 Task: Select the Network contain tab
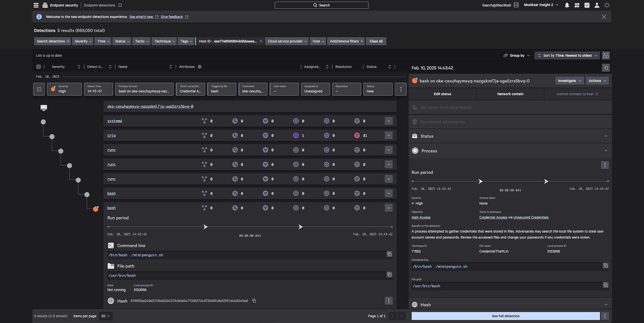point(510,94)
